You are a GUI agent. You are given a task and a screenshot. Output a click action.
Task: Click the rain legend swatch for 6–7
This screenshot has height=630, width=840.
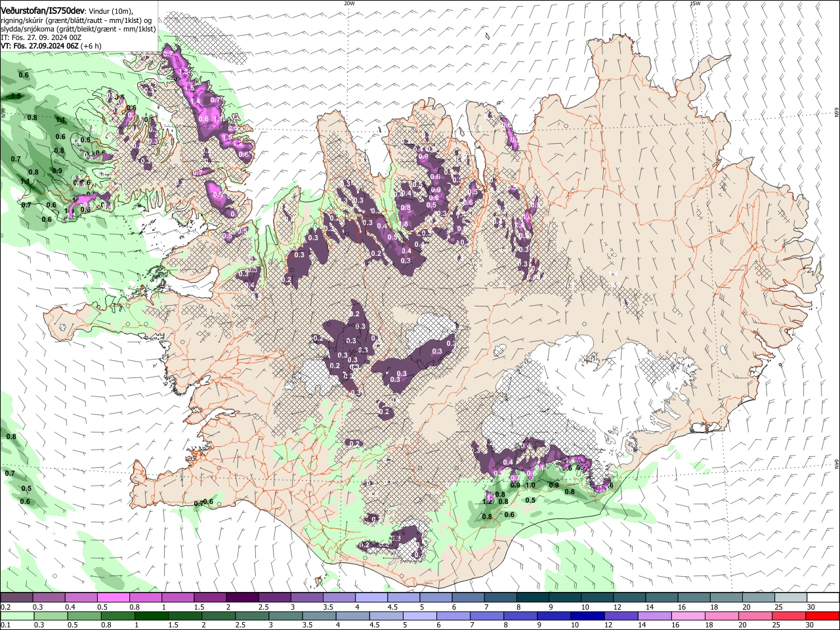point(453,616)
